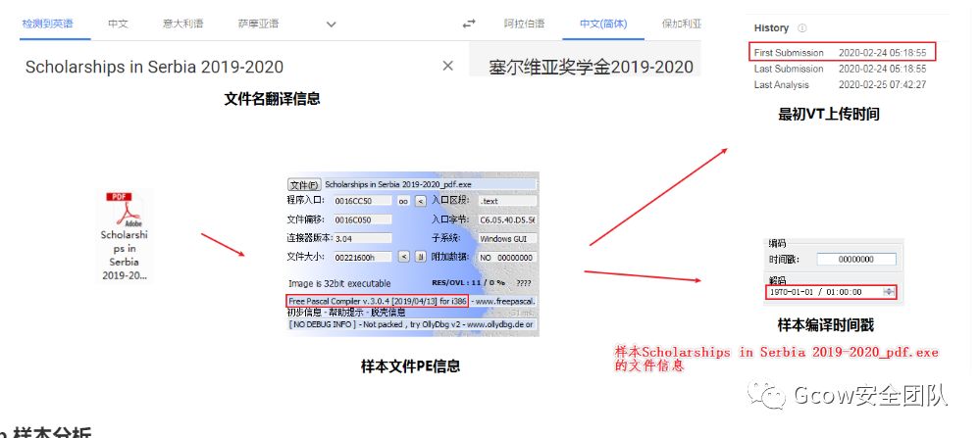The width and height of the screenshot is (980, 438).
Task: Click the translated text 塞尔维亚奖学金2019-2020
Action: 592,67
